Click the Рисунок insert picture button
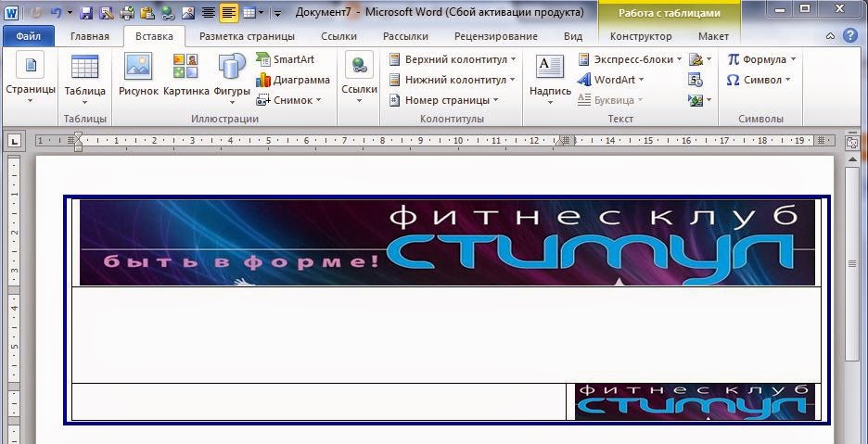The image size is (868, 444). point(138,75)
